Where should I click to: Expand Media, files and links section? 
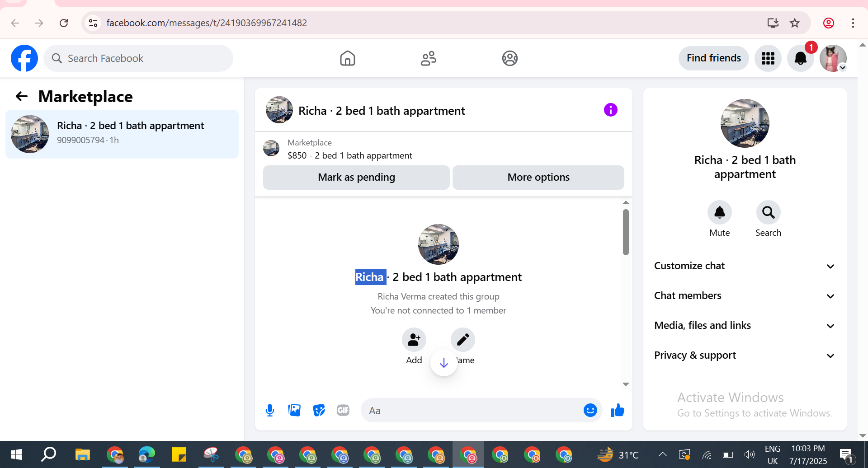point(745,326)
